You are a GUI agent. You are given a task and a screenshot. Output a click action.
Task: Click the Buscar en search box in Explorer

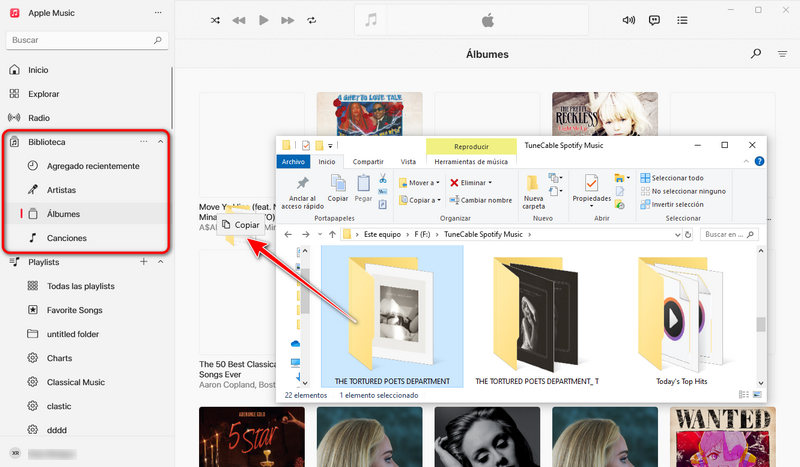click(x=728, y=234)
